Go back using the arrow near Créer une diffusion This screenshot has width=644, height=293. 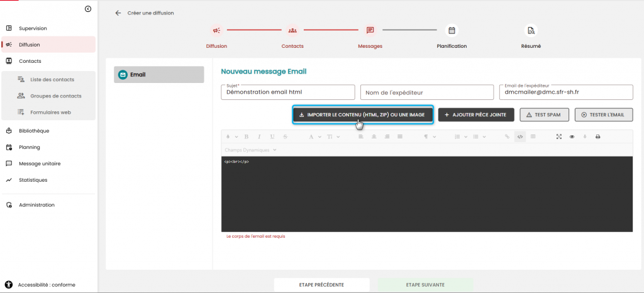pos(118,13)
